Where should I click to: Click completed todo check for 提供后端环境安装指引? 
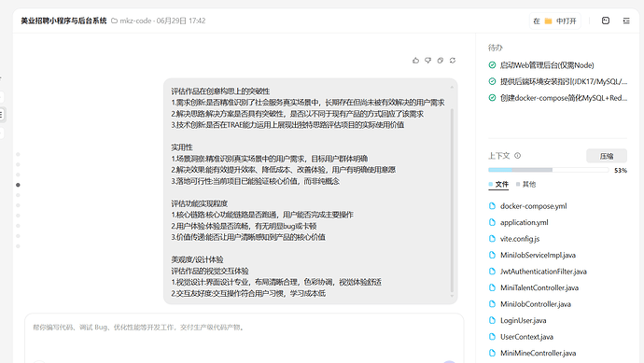coord(492,81)
